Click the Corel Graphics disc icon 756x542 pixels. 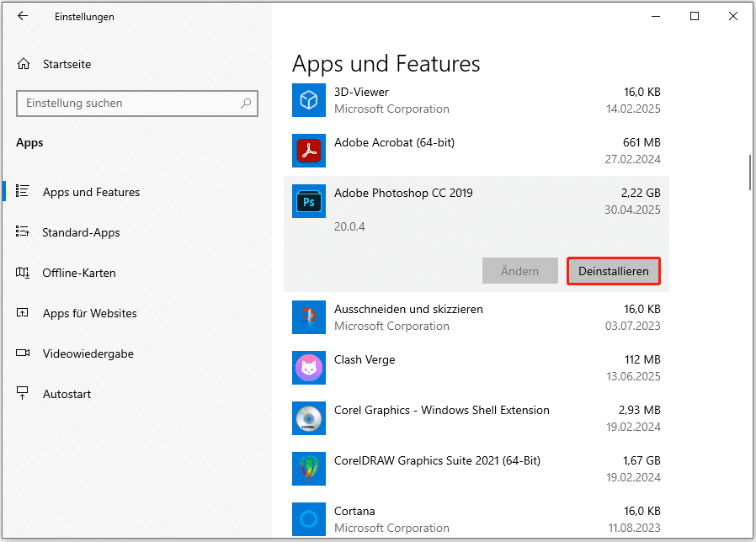pos(309,418)
